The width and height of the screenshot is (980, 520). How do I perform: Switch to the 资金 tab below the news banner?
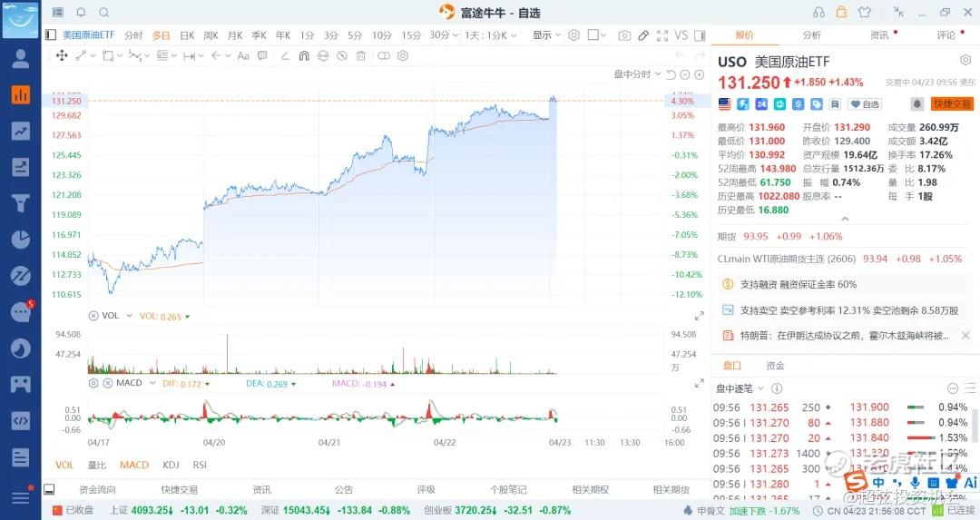tap(775, 366)
